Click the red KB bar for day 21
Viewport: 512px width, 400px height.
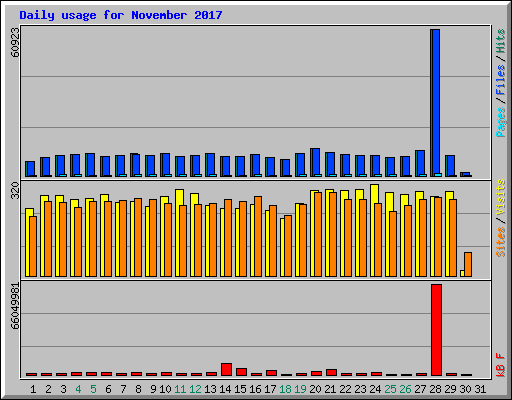[x=331, y=372]
